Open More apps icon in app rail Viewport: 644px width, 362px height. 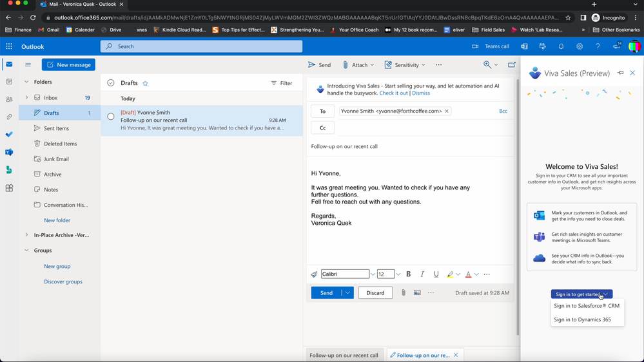(9, 188)
